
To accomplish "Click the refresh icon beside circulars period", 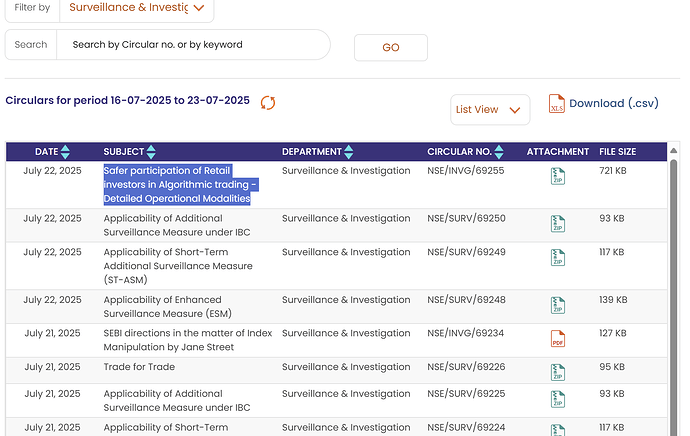I will point(268,102).
